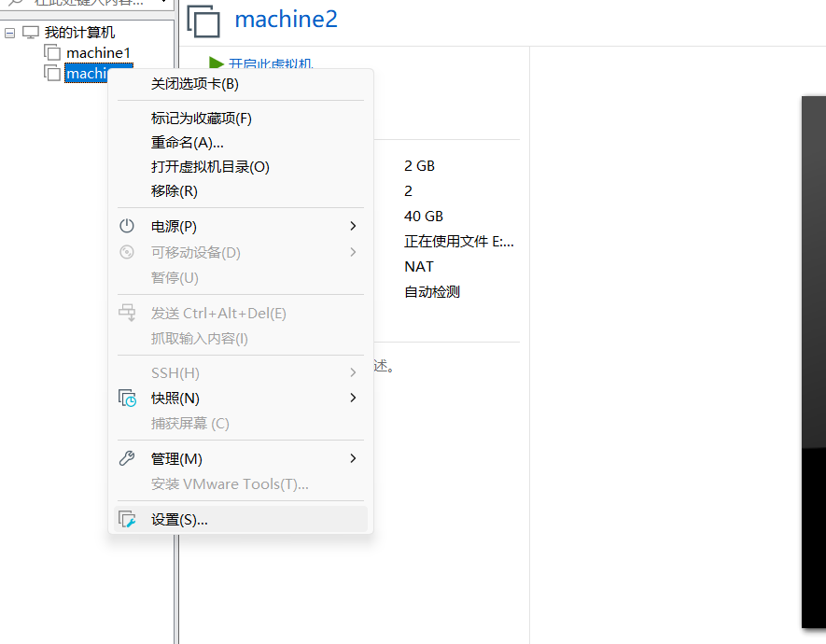The width and height of the screenshot is (826, 644).
Task: Select 重命名(A)... in the context menu
Action: [240, 142]
